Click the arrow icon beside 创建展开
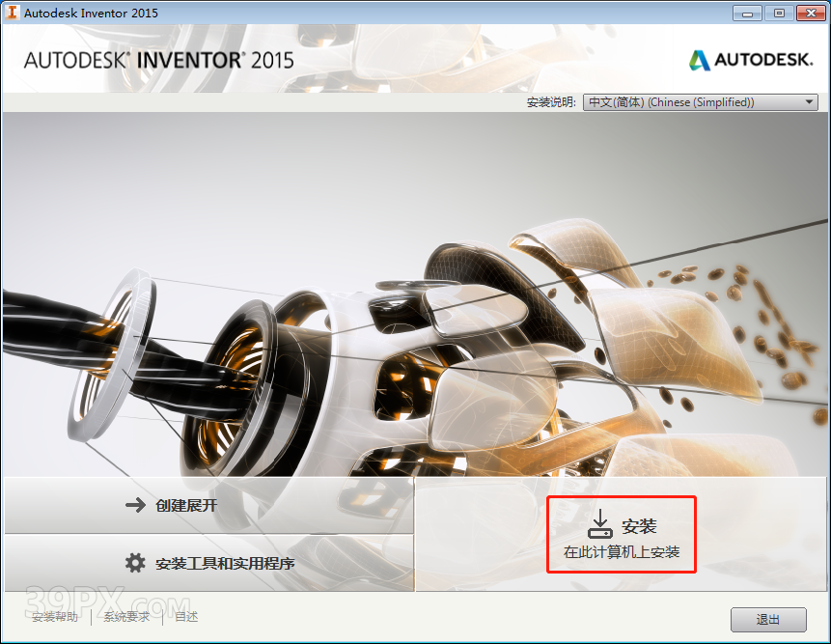 135,504
